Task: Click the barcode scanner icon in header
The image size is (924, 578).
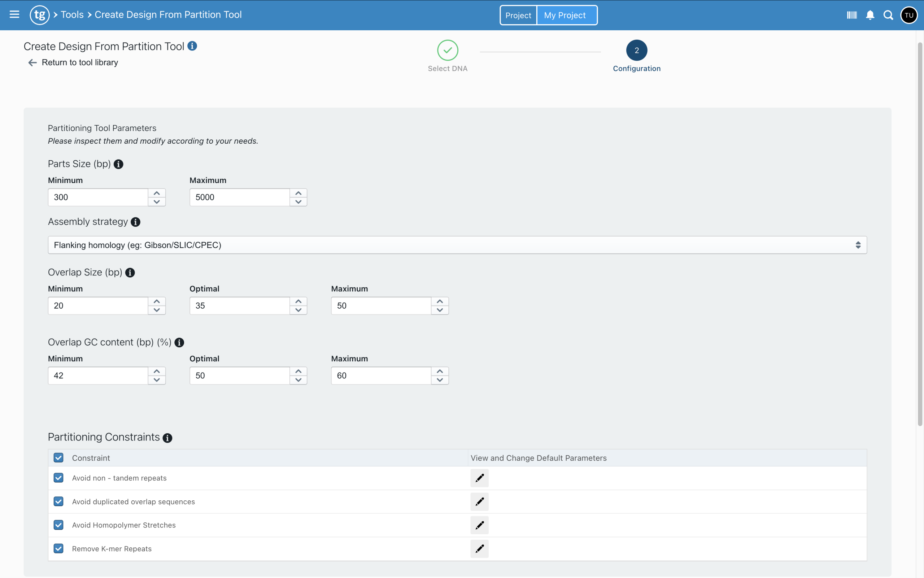Action: pyautogui.click(x=852, y=15)
